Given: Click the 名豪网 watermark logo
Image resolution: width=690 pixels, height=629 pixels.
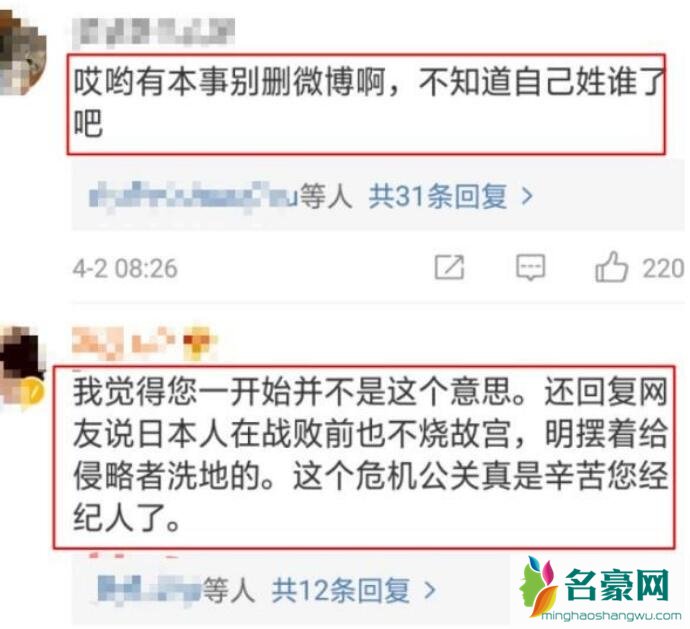Looking at the screenshot, I should pos(601,585).
